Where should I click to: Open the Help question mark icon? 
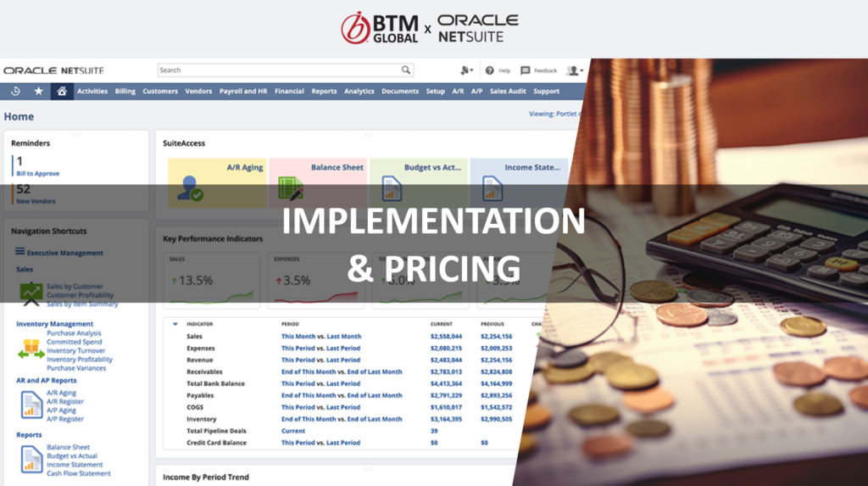(x=489, y=70)
